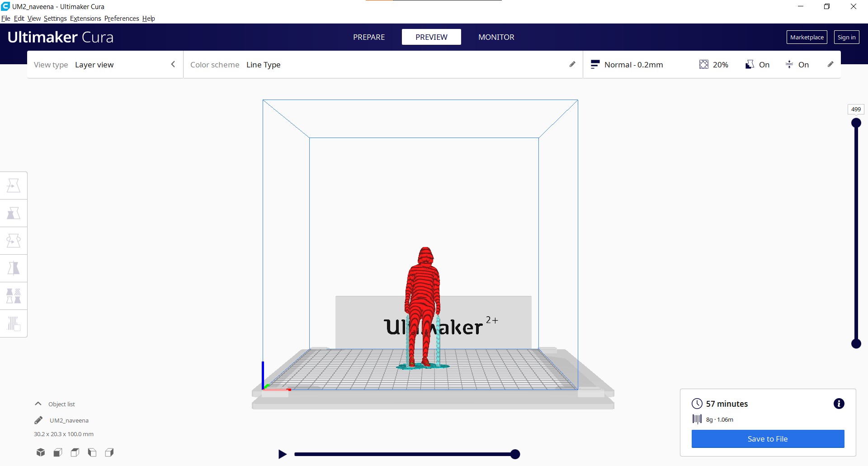Click the print time clock icon
Screen dimensions: 868x466
click(x=697, y=404)
